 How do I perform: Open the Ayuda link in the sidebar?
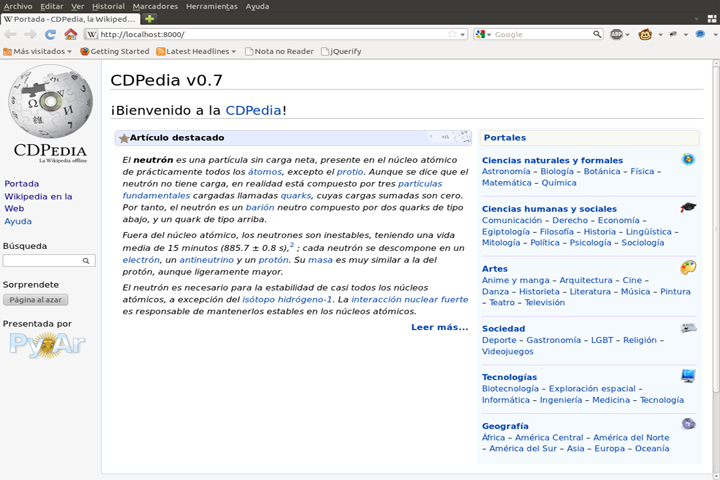(18, 221)
